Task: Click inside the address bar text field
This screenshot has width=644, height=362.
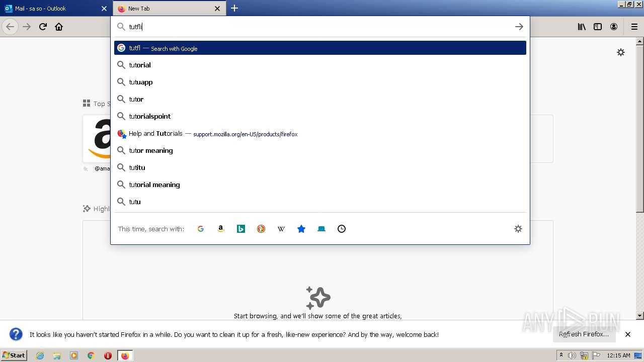Action: (x=319, y=27)
